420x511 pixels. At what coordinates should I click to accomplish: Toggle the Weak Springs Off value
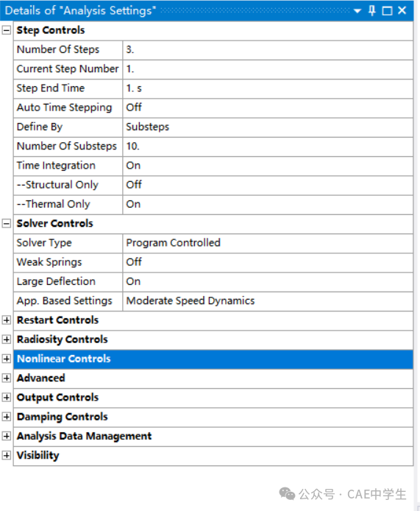pos(268,262)
